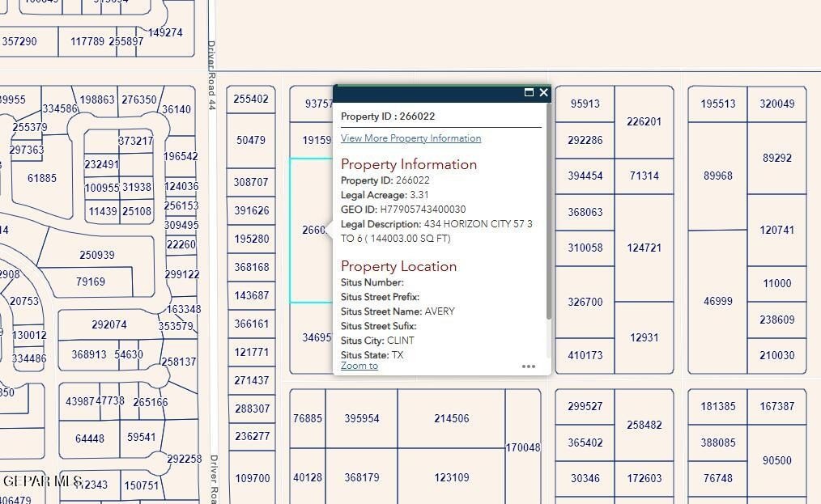Select parcel 95913
Viewport: 821px width, 504px height.
point(585,104)
